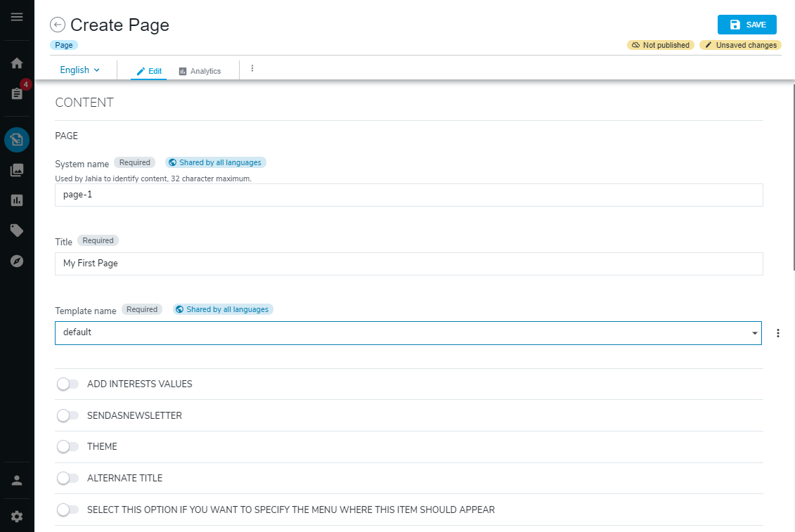
Task: Open the user account icon
Action: 17,480
